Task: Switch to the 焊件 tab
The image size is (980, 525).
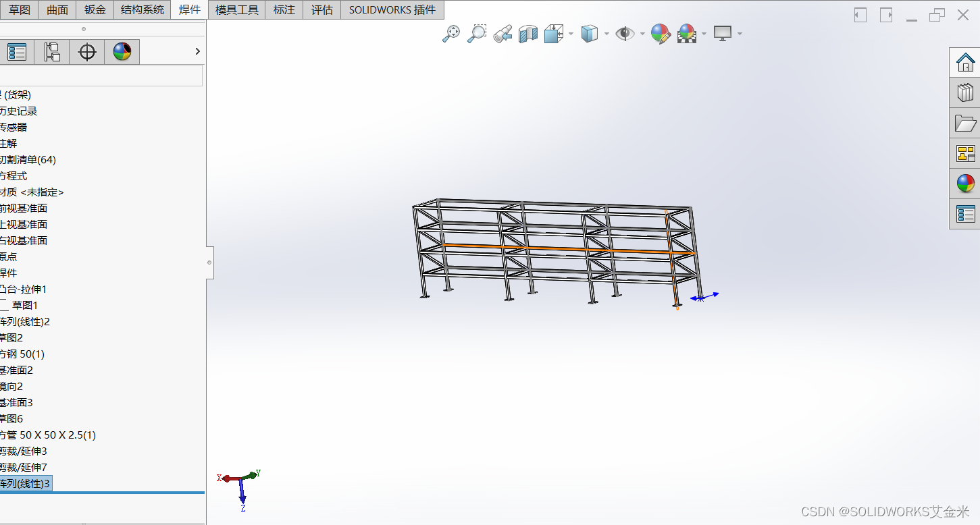Action: tap(190, 10)
